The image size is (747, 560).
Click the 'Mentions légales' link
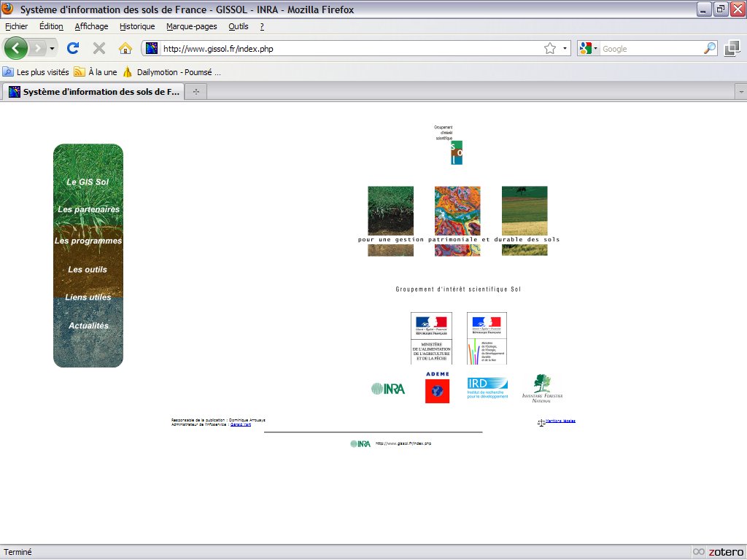click(x=554, y=421)
